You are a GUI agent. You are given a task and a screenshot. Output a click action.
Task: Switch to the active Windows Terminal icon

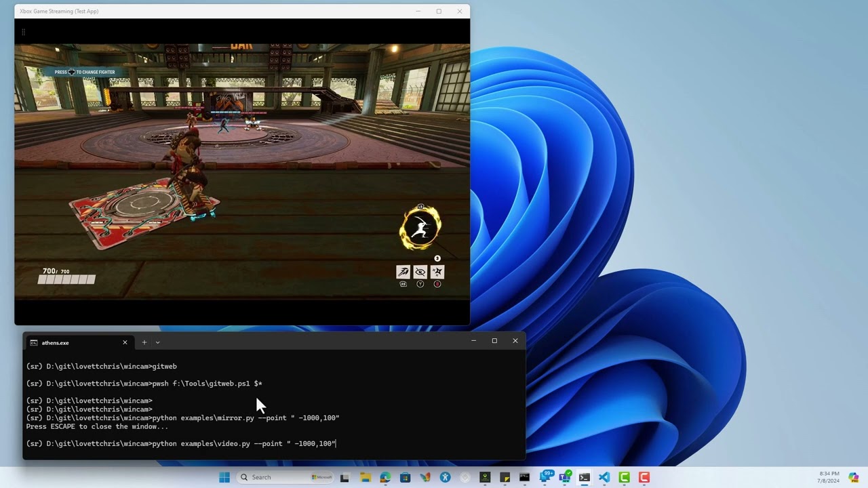coord(584,477)
